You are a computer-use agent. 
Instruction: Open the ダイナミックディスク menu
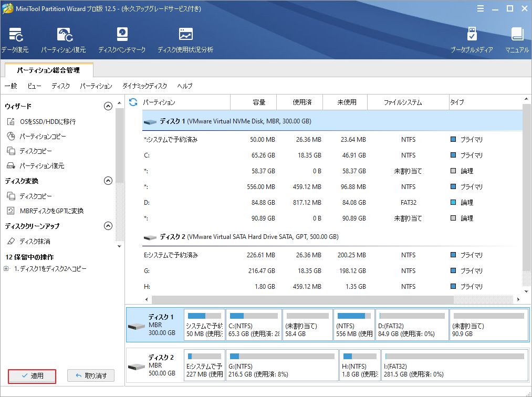[144, 86]
